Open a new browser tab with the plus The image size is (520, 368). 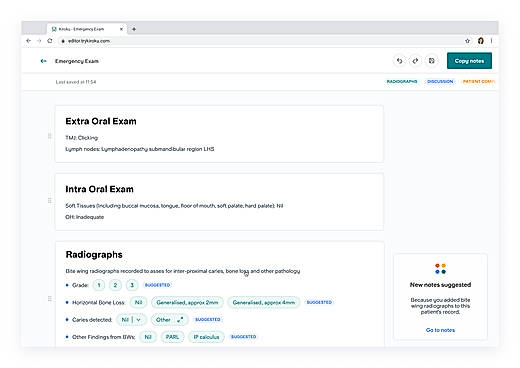134,29
